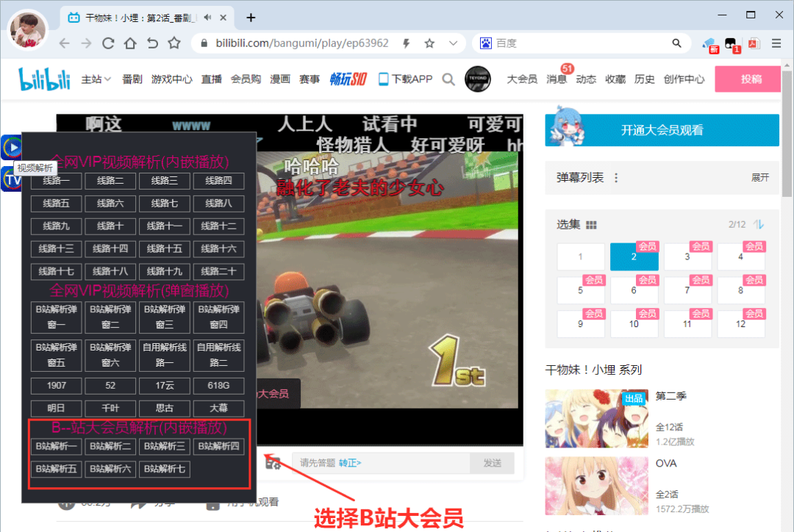Close the bilibili tab
794x532 pixels.
click(x=223, y=17)
